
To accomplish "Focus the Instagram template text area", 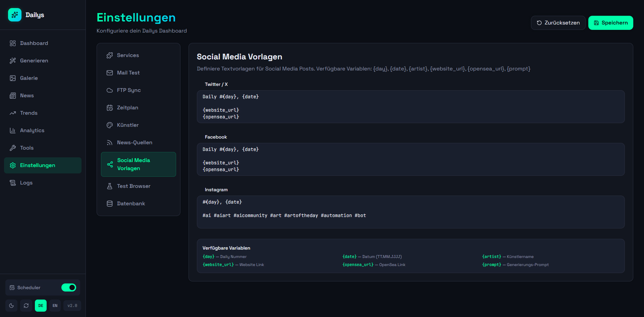I will [x=411, y=212].
